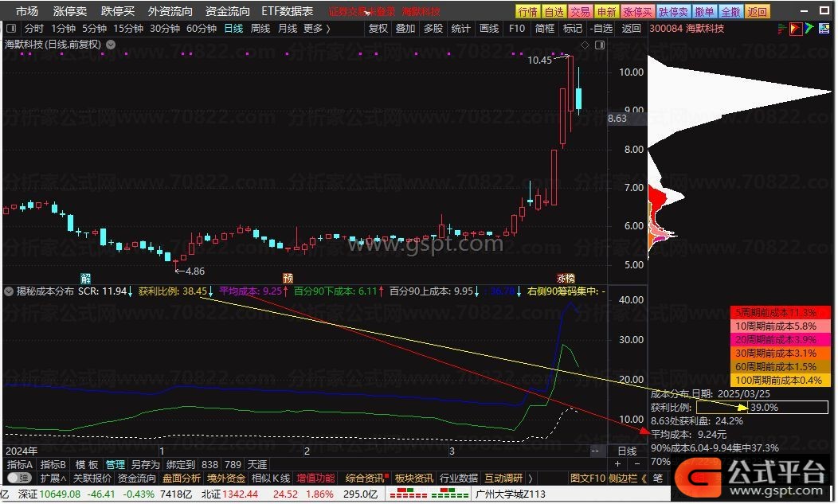This screenshot has width=838, height=504.
Task: Select the 日线 daily timeframe tab
Action: 233,29
